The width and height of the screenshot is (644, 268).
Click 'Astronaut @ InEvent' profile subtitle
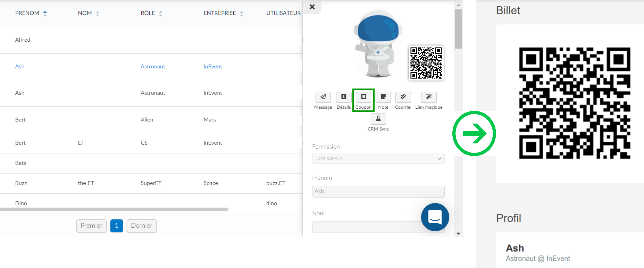pyautogui.click(x=538, y=259)
